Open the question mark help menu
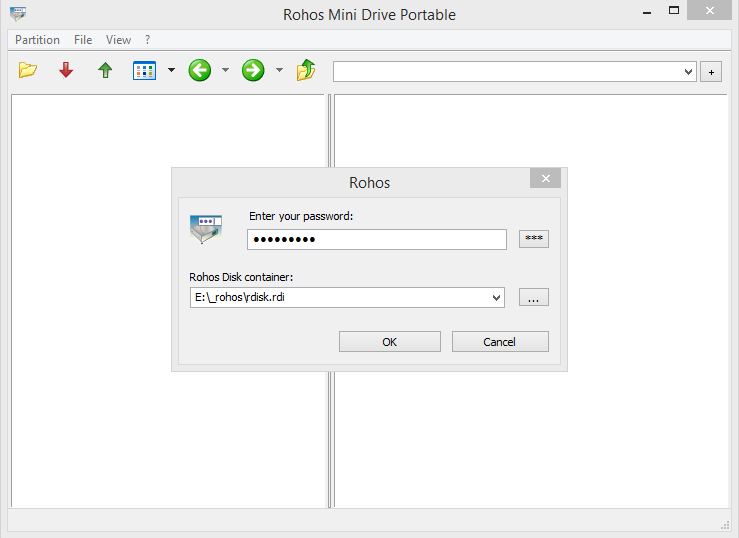Image resolution: width=739 pixels, height=538 pixels. (x=148, y=40)
